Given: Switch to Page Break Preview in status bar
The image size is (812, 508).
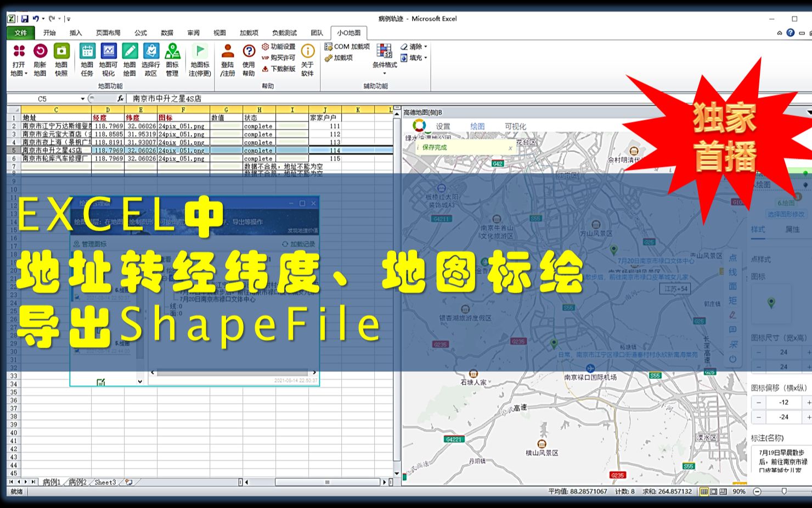Looking at the screenshot, I should click(723, 492).
